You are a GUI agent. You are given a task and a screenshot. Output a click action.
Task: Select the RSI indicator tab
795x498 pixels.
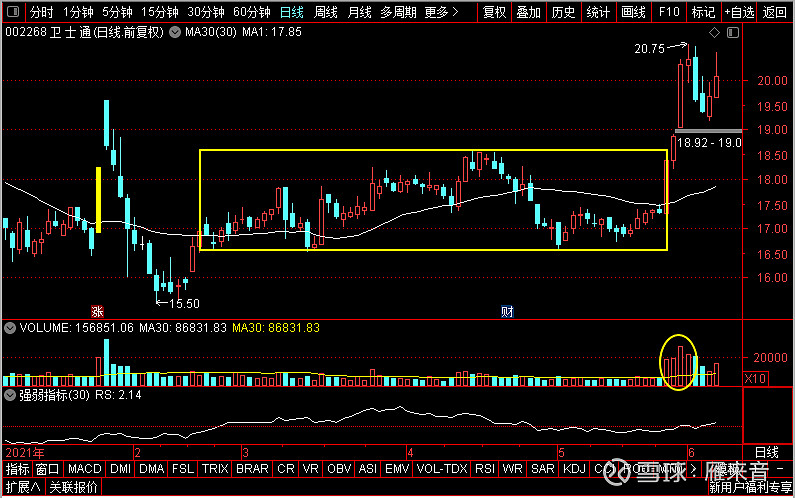(485, 469)
